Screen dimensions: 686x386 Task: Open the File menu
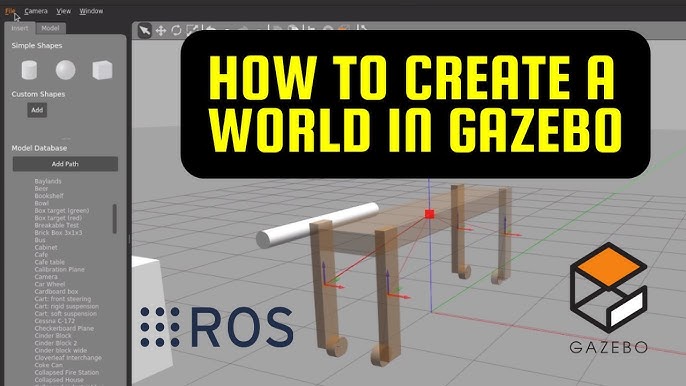pos(10,11)
